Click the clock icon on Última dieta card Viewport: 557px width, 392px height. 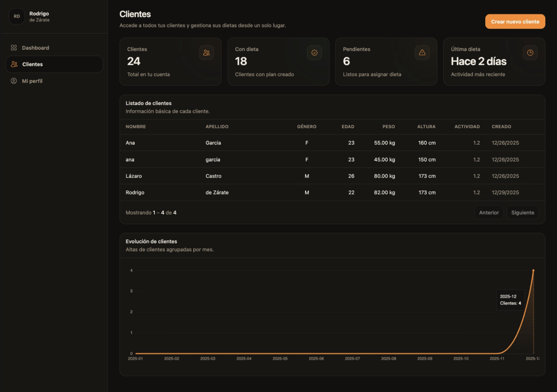click(530, 53)
